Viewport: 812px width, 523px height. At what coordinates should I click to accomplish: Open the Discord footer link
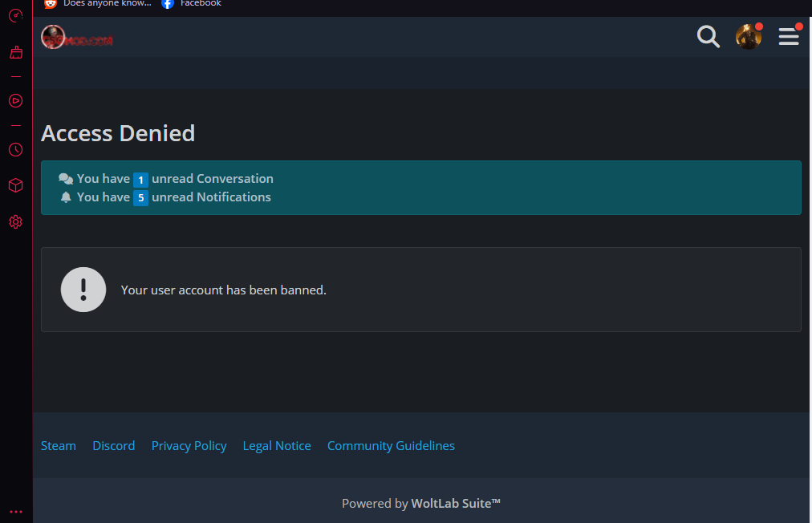coord(113,446)
